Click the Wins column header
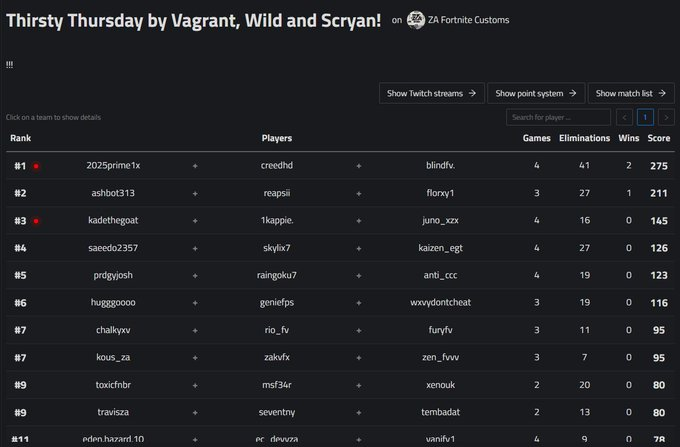680x447 pixels. (x=628, y=138)
